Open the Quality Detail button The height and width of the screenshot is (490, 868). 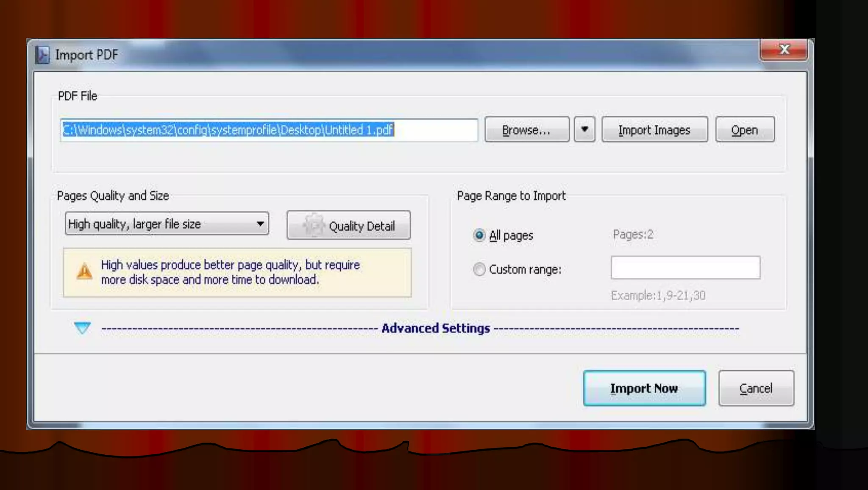pyautogui.click(x=348, y=225)
